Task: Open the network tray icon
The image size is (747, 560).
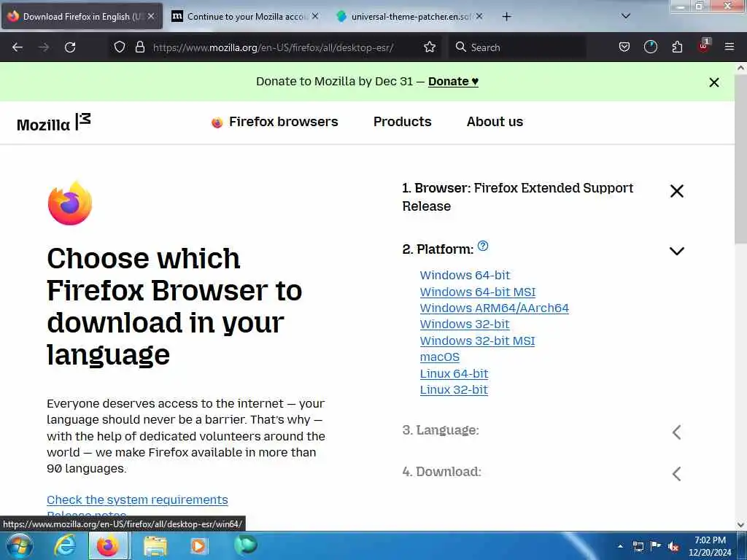Action: click(x=638, y=546)
